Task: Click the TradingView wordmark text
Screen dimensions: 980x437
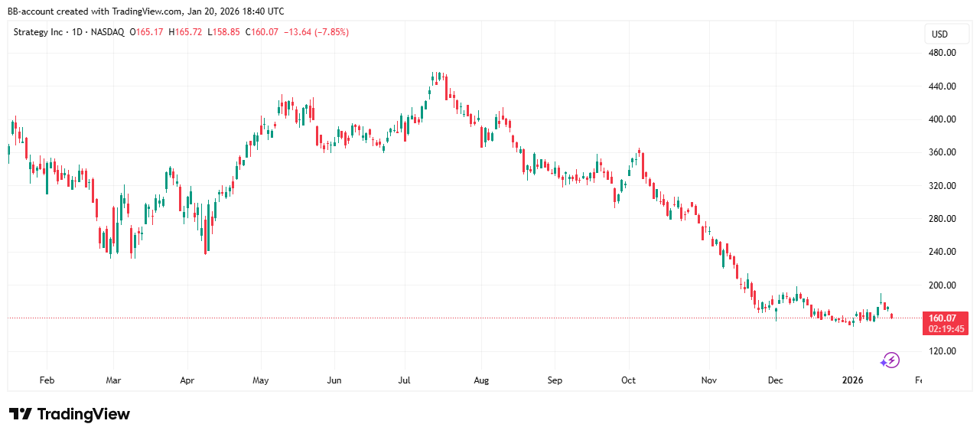Action: coord(83,414)
